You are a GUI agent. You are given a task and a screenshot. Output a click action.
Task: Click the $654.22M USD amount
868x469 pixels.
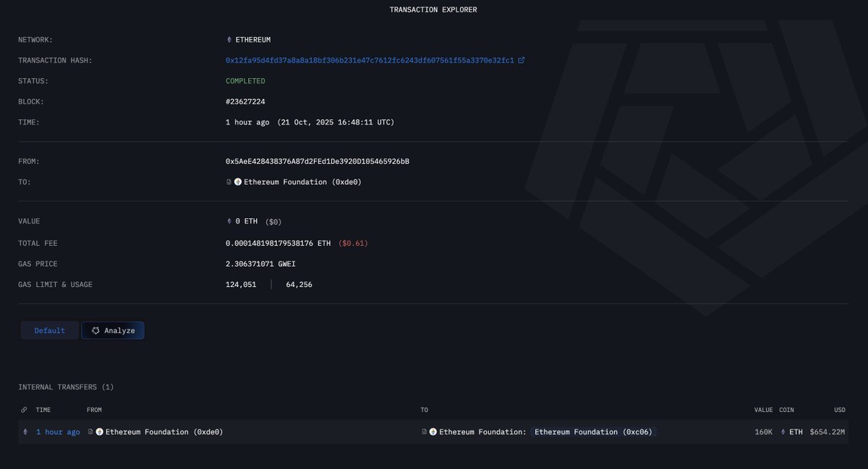point(827,432)
